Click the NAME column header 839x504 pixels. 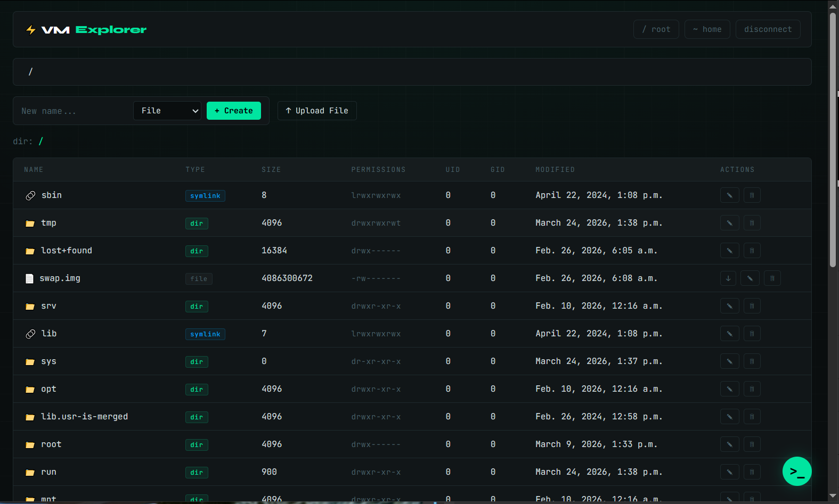coord(34,170)
